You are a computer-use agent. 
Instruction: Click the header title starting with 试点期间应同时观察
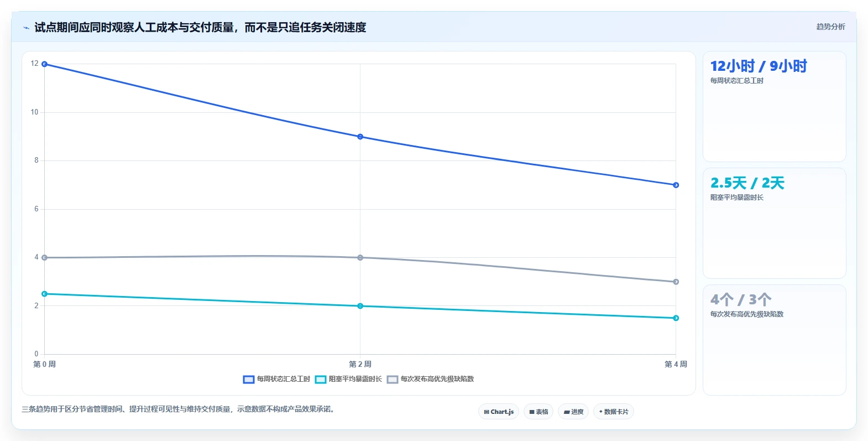[x=200, y=28]
